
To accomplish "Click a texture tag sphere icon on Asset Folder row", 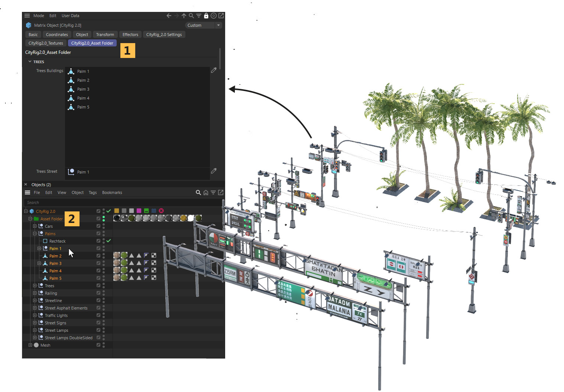I will (x=116, y=218).
